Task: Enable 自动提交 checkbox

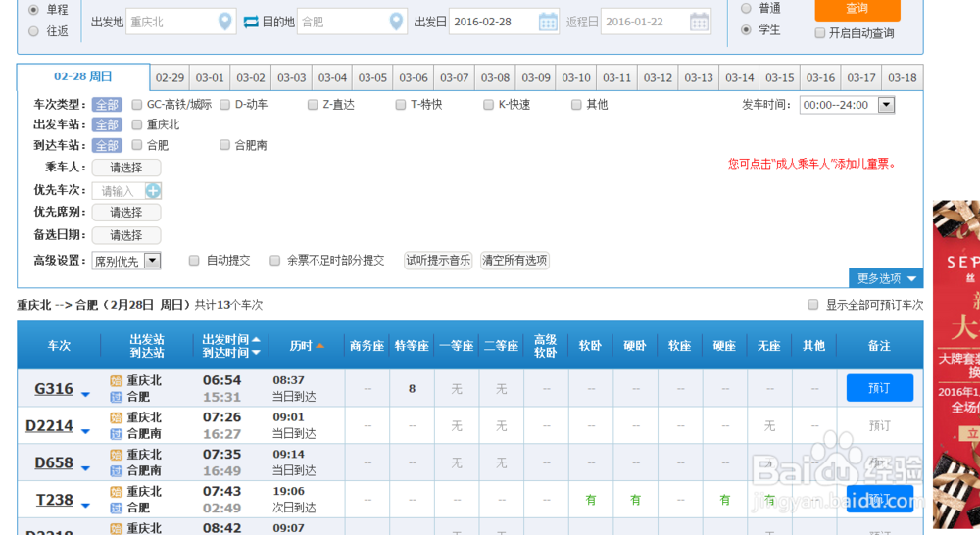Action: [x=194, y=260]
